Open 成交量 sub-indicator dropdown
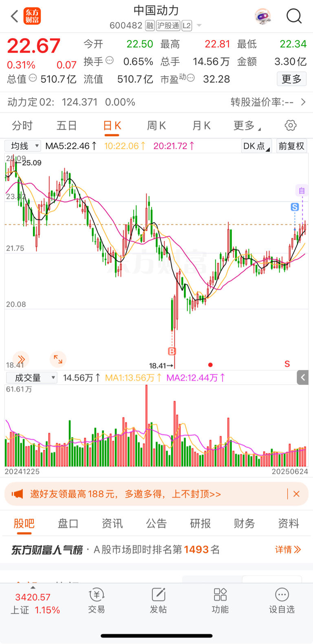The image size is (313, 644). (31, 378)
